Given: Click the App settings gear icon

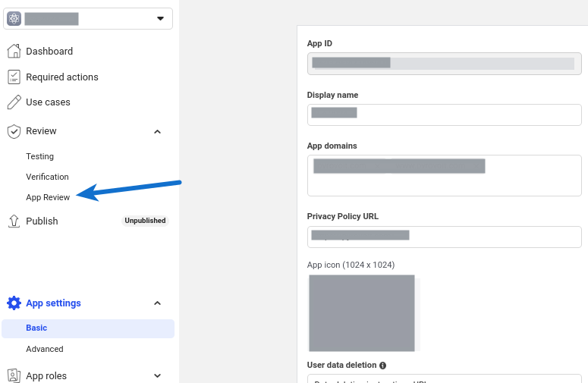Looking at the screenshot, I should pos(14,303).
